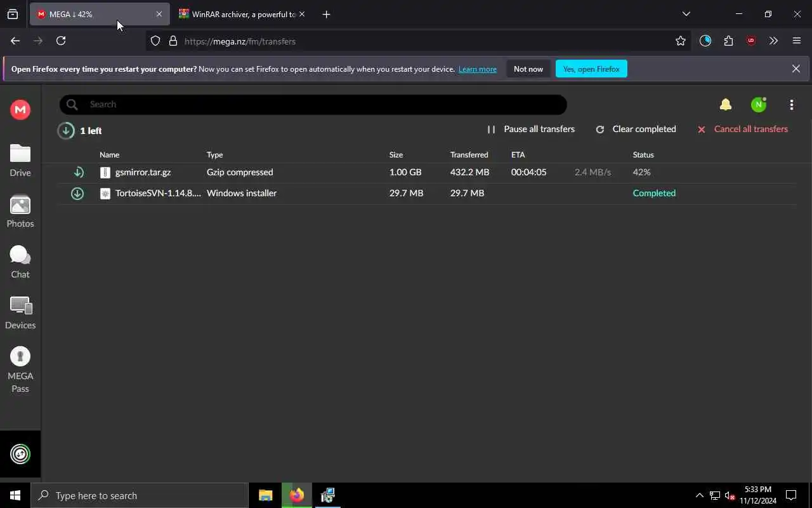
Task: Open the Firefox extensions puzzle icon
Action: (728, 41)
